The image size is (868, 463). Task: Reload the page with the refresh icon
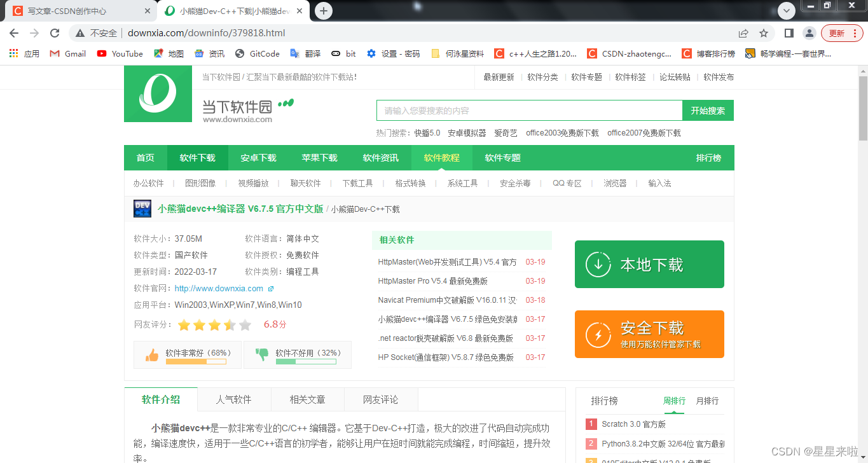(x=55, y=32)
